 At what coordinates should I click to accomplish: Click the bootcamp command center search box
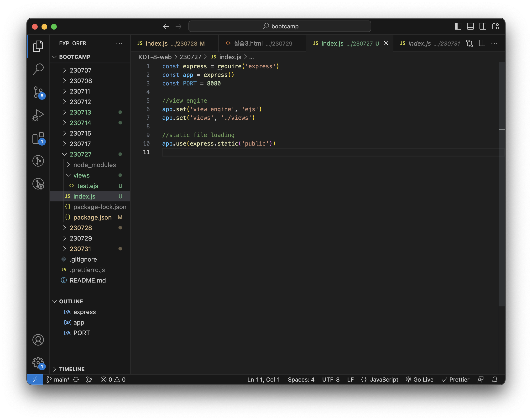point(280,26)
